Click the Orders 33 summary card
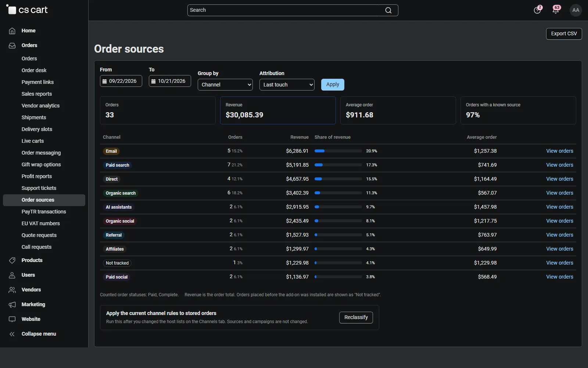588x368 pixels. [x=158, y=110]
